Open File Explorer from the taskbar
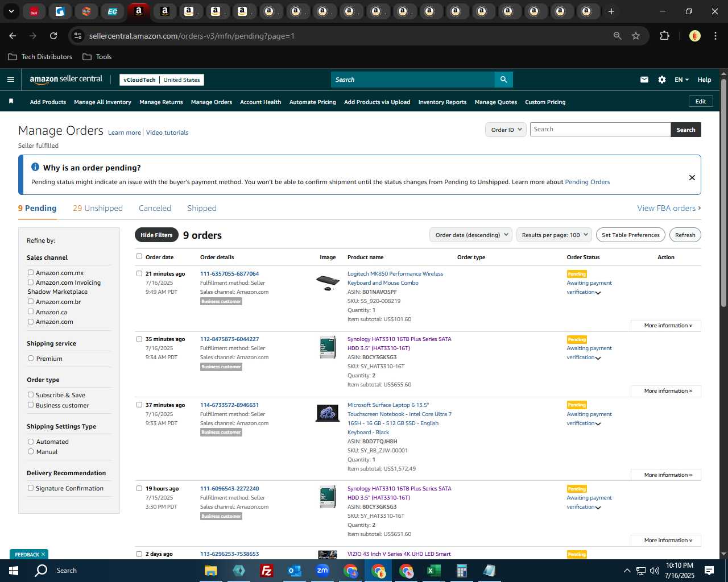 coord(211,570)
